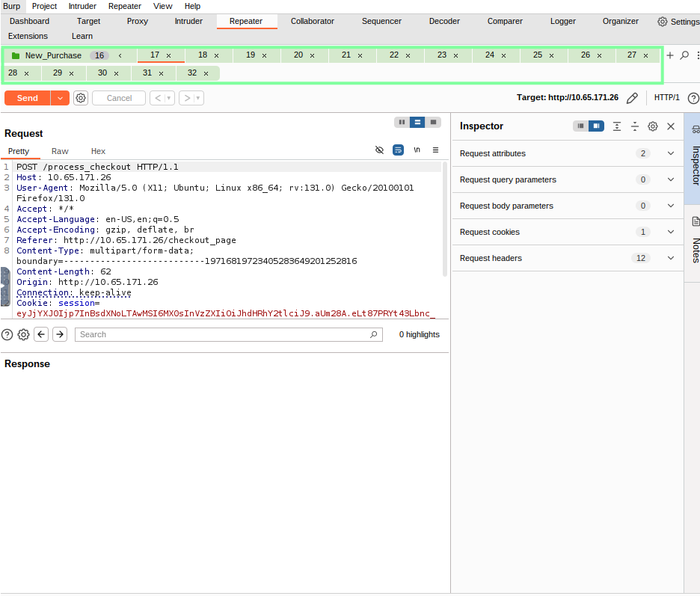
Task: Click the pencil icon to edit target
Action: [x=632, y=98]
